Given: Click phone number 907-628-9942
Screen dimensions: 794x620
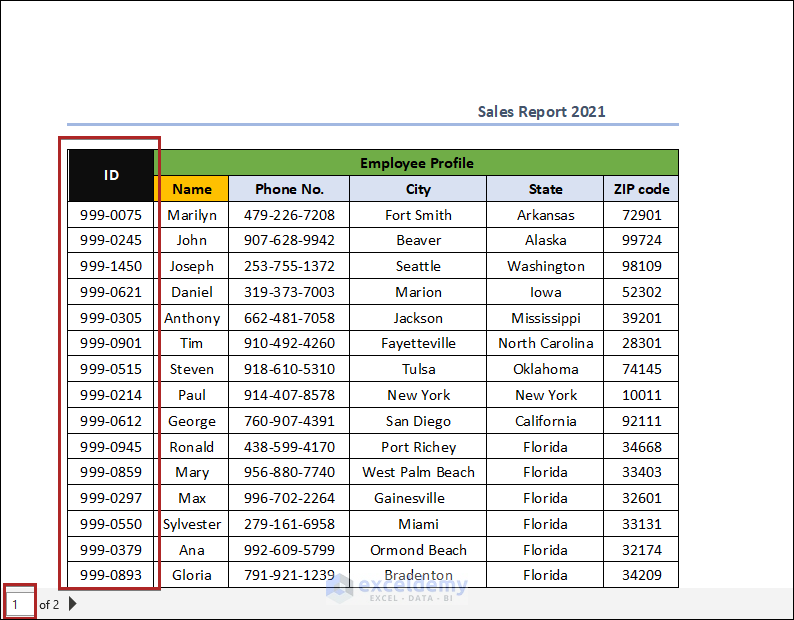Looking at the screenshot, I should [289, 240].
